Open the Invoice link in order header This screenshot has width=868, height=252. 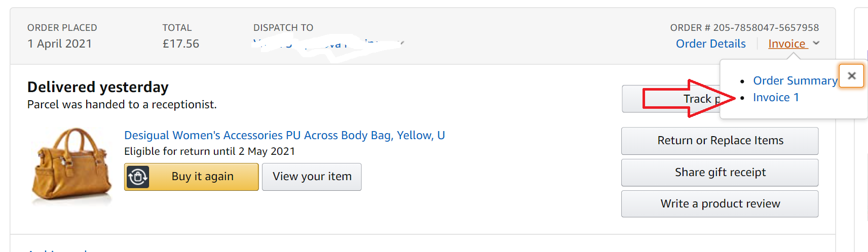tap(787, 44)
